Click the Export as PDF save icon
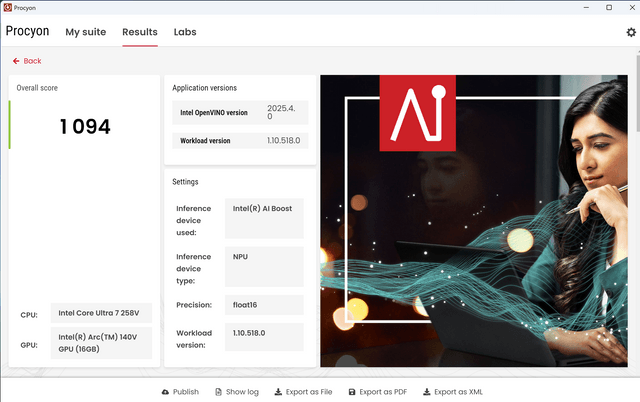This screenshot has height=402, width=640. [352, 392]
